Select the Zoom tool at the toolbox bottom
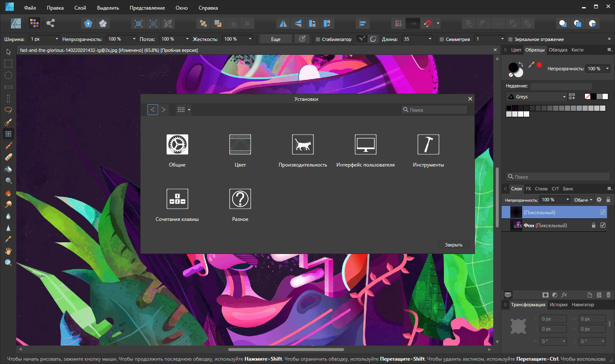The image size is (615, 364). 8,263
